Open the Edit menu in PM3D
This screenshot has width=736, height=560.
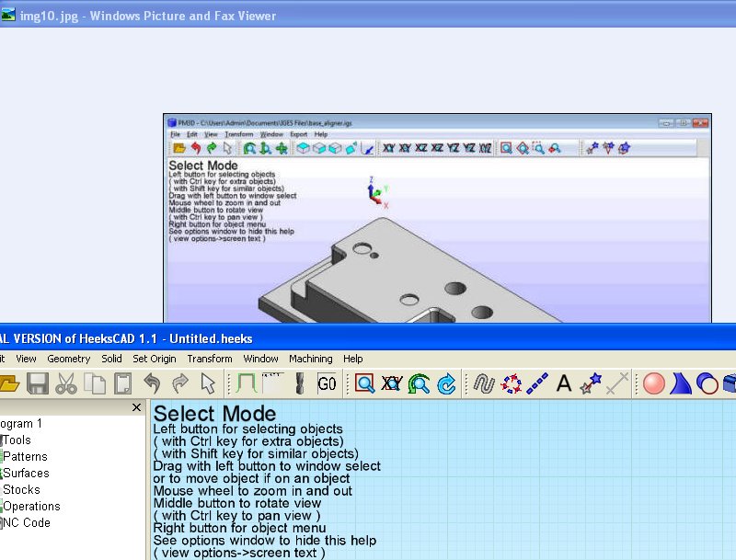pos(192,134)
